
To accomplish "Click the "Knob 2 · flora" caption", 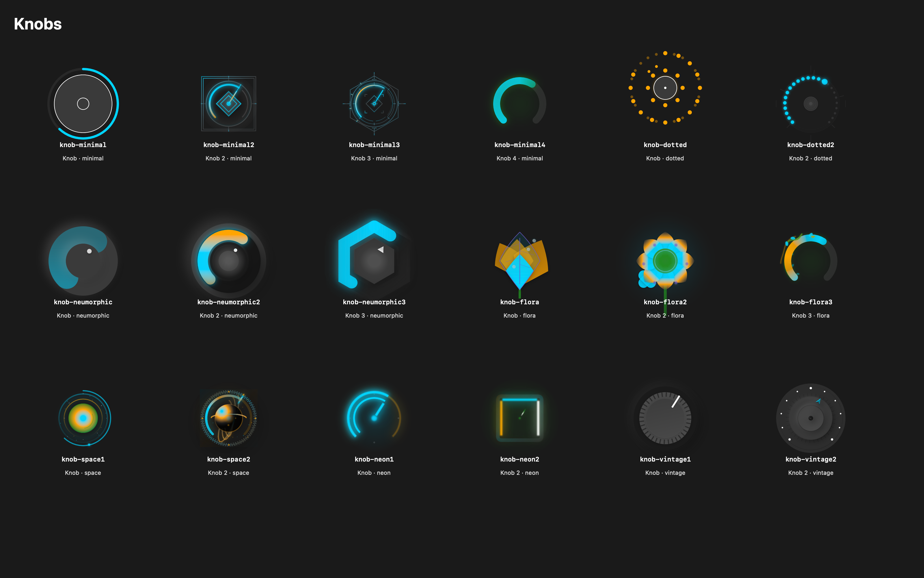I will [x=665, y=315].
